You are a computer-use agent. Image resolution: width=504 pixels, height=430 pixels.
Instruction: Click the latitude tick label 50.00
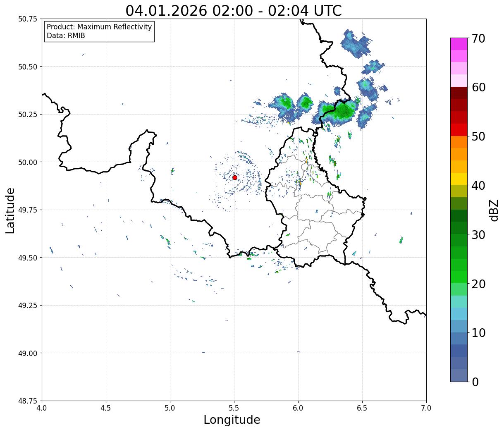point(28,162)
